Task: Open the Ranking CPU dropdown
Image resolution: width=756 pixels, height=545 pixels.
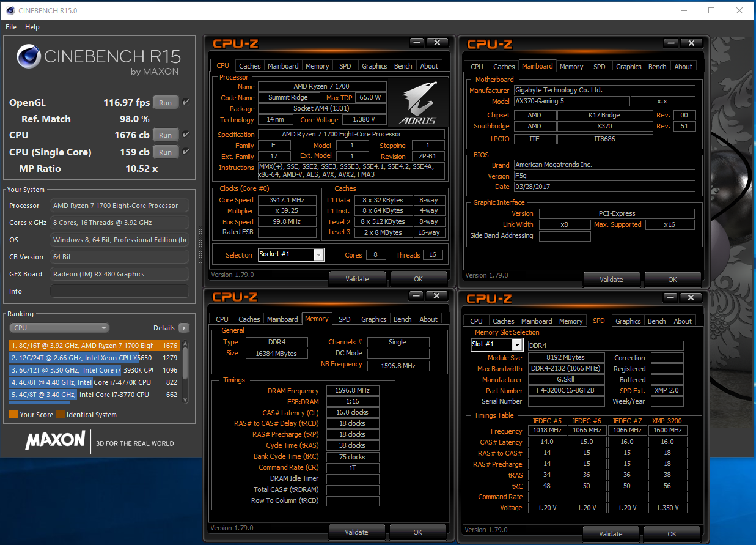Action: click(59, 328)
